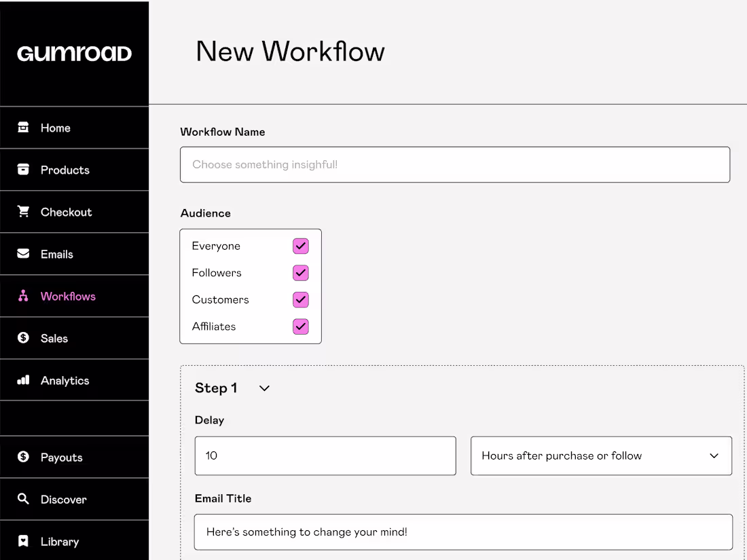
Task: Select the pink Workflows branch icon
Action: [x=22, y=296]
